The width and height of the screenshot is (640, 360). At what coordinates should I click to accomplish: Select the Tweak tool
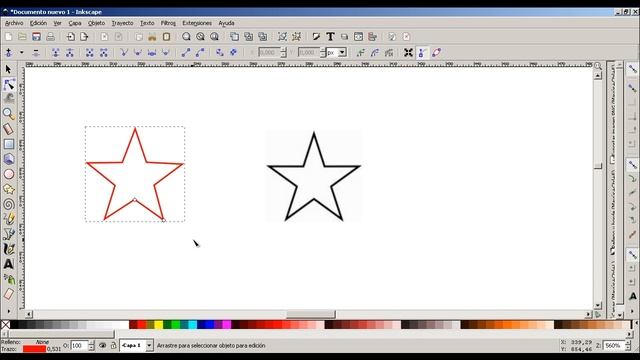[9, 99]
